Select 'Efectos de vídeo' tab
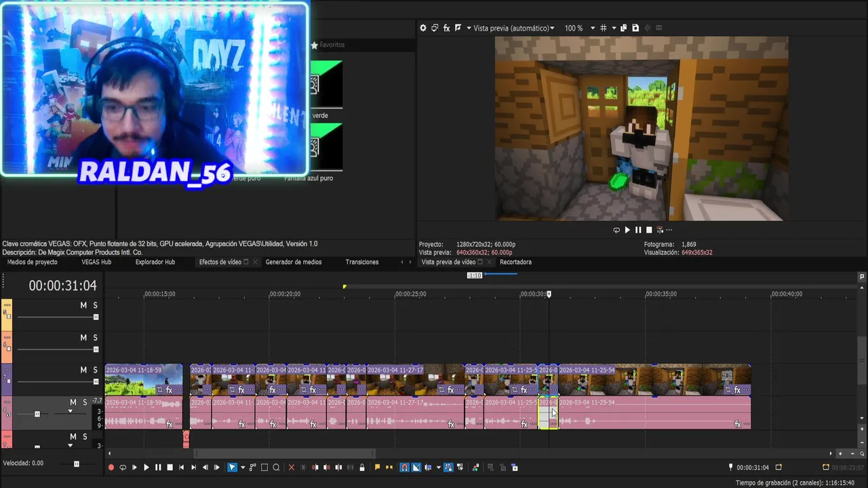868x488 pixels. pyautogui.click(x=220, y=262)
